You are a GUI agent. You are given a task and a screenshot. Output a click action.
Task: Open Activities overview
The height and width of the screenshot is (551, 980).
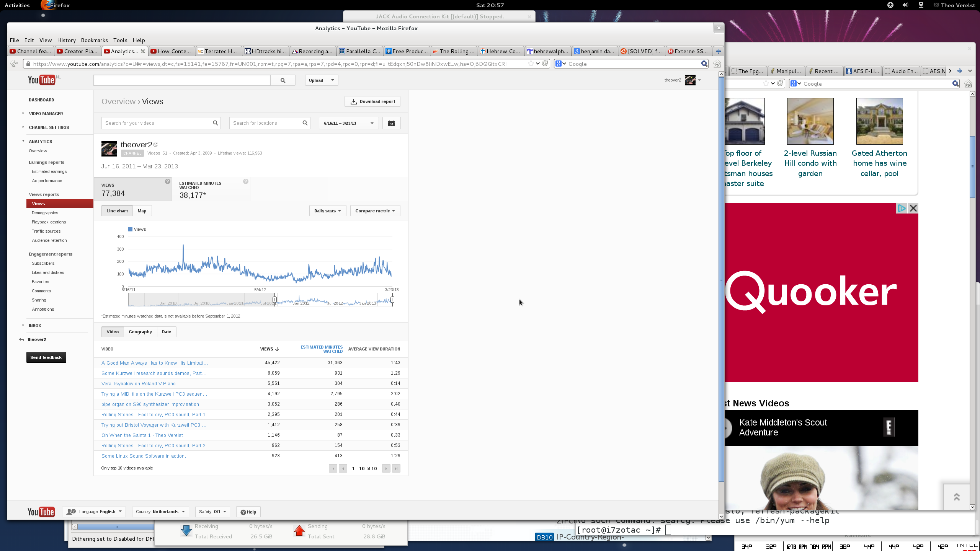pos(17,5)
